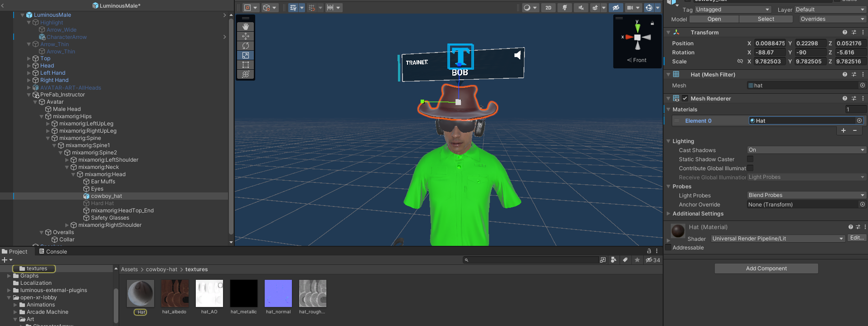Toggle 2D scene view mode
The width and height of the screenshot is (868, 326).
(x=548, y=8)
